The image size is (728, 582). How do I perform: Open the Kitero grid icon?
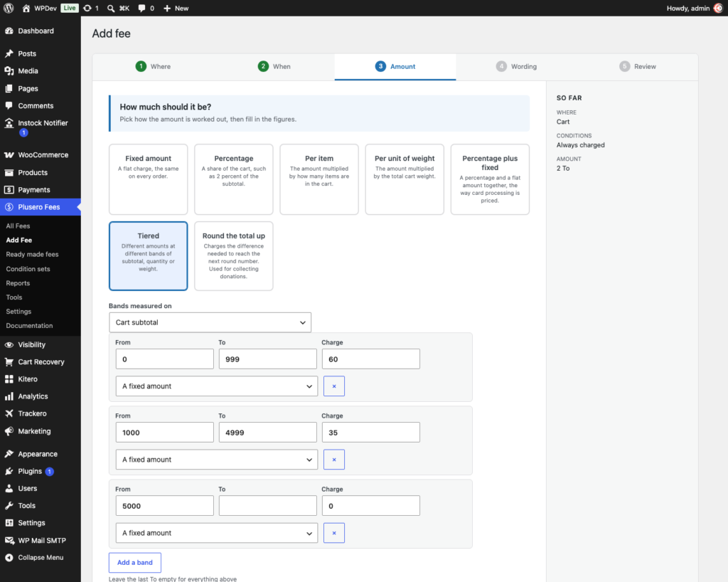click(9, 379)
